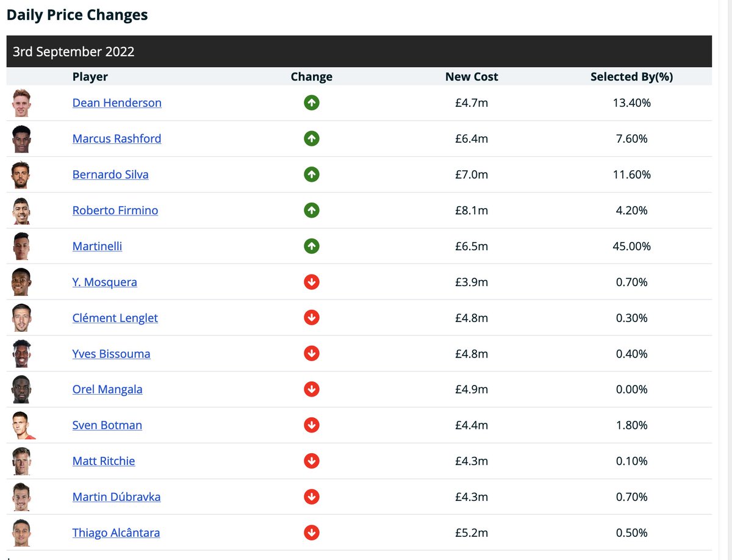Click the Selected By(%) column header
Viewport: 732px width, 560px height.
(x=632, y=76)
